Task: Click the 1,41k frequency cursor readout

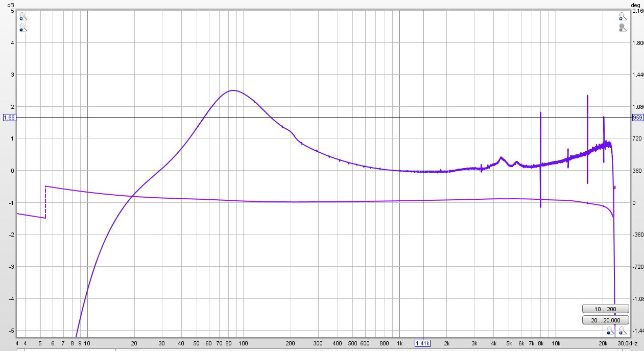Action: tap(423, 343)
